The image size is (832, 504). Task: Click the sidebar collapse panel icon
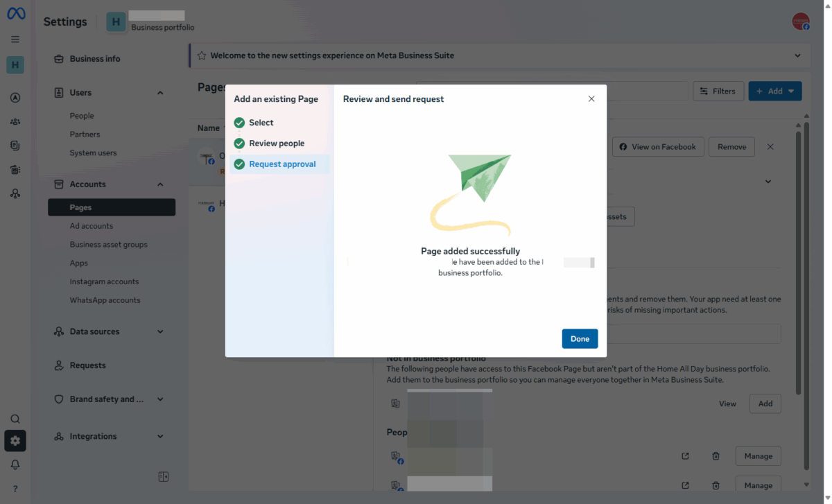pos(164,476)
